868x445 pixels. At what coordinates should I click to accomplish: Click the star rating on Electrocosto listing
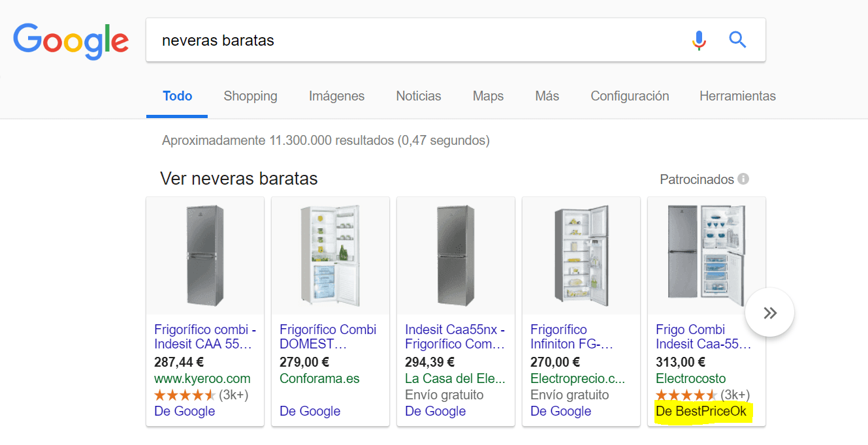click(x=686, y=395)
